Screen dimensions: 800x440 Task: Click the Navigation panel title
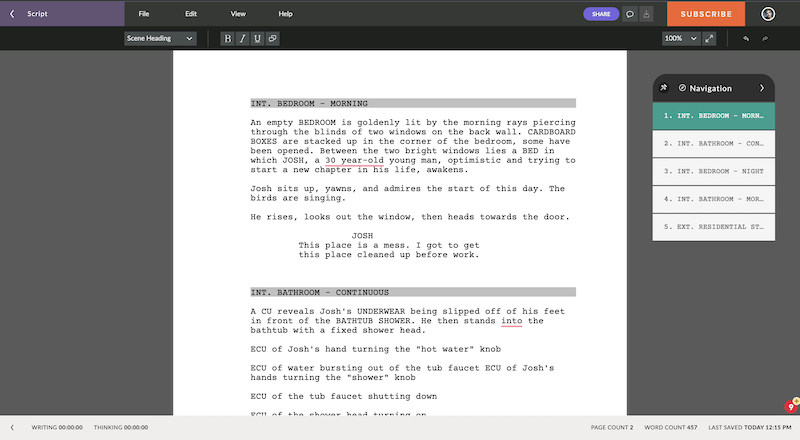pos(710,88)
